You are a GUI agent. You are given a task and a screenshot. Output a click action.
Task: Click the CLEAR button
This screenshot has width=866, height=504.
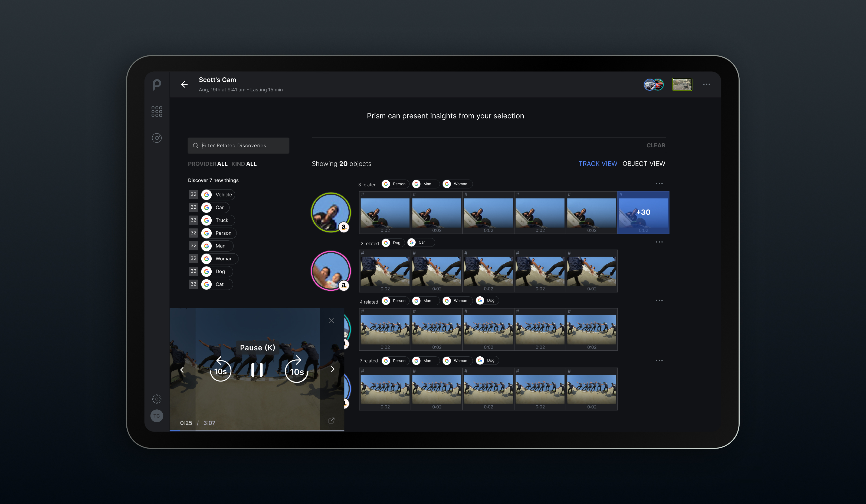[656, 145]
